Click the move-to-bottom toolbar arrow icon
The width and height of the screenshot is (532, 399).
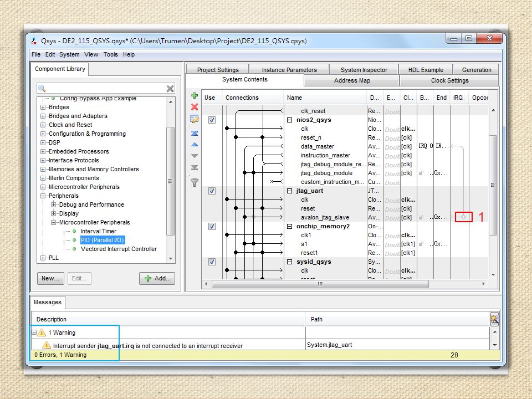[195, 167]
